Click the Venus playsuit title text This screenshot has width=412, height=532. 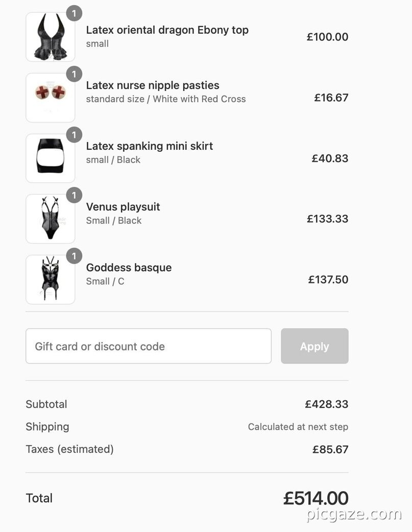click(x=123, y=207)
